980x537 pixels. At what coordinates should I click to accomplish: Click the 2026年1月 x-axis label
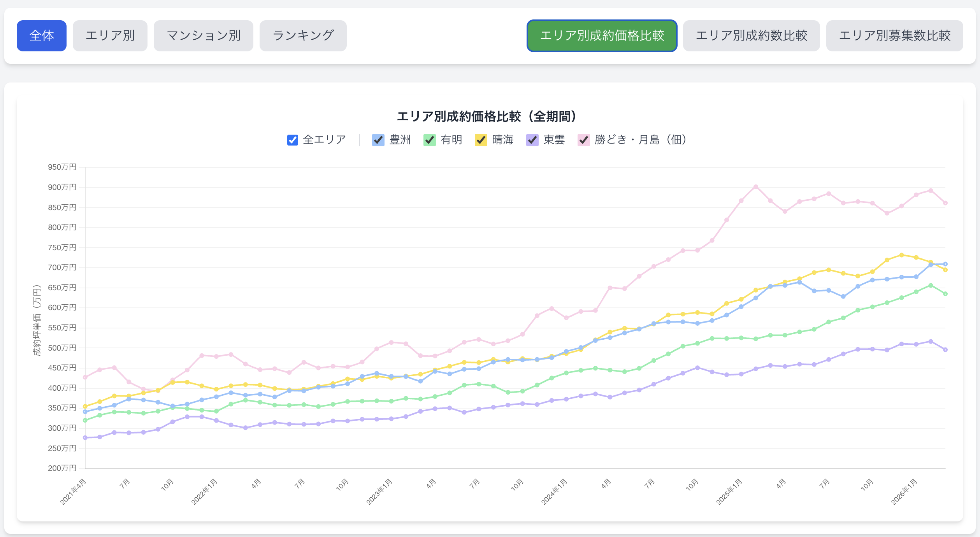coord(904,492)
